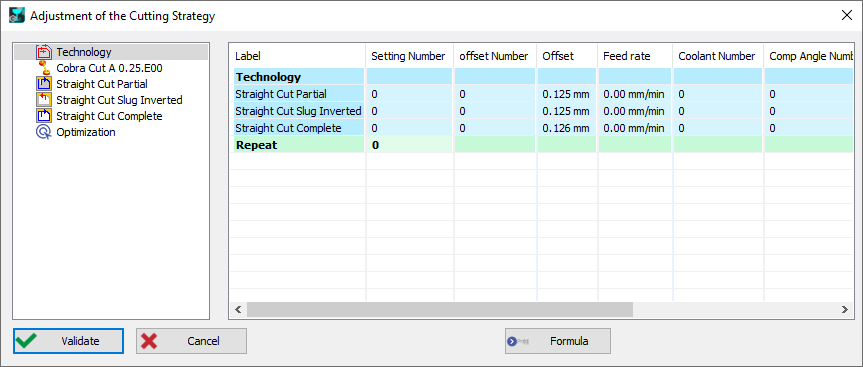
Task: Select Cobra Cut A 0.25.E00 in the tree
Action: 110,68
